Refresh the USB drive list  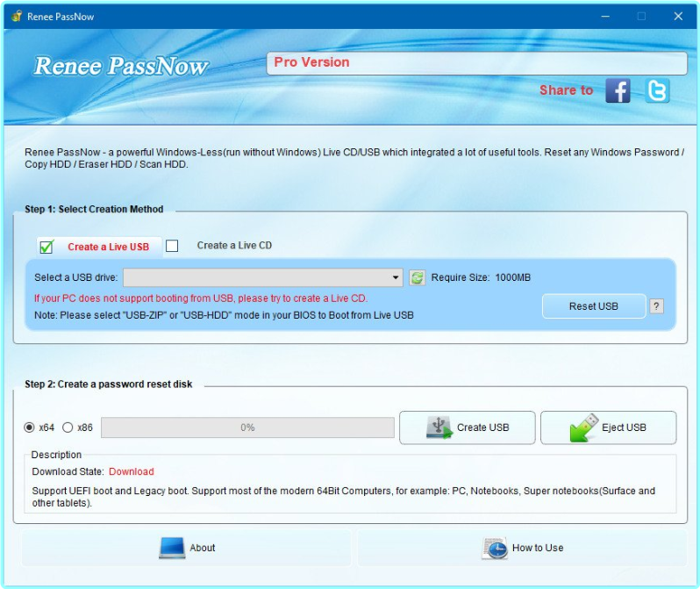(x=418, y=277)
